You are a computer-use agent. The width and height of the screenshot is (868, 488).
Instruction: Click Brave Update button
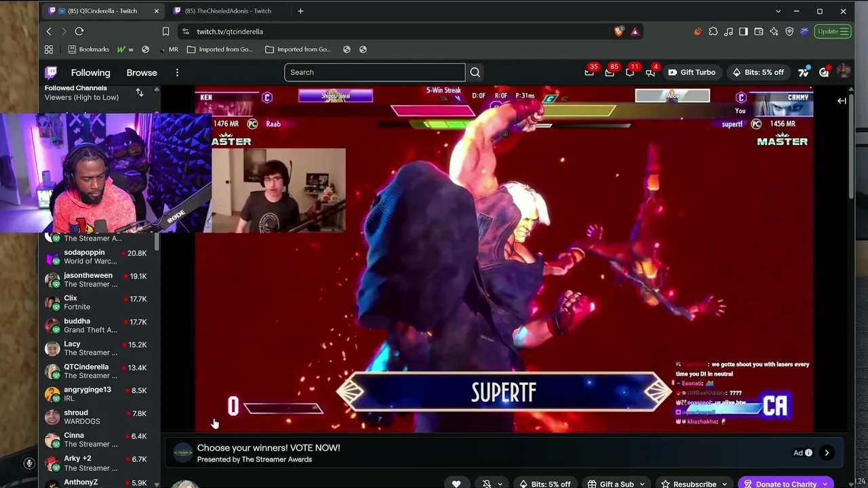pos(833,31)
